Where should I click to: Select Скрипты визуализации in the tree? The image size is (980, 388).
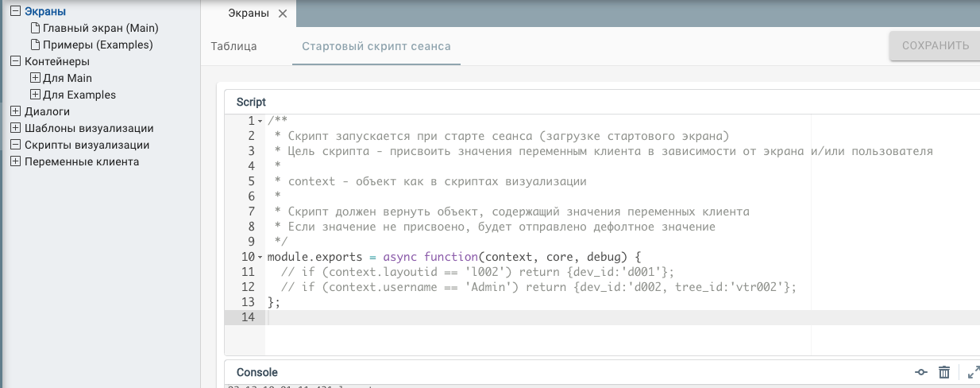click(x=87, y=145)
